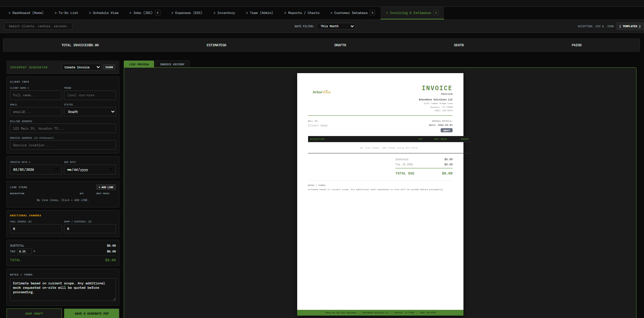The image size is (644, 318).
Task: Open the Create Invoice document type dropdown
Action: coord(81,67)
